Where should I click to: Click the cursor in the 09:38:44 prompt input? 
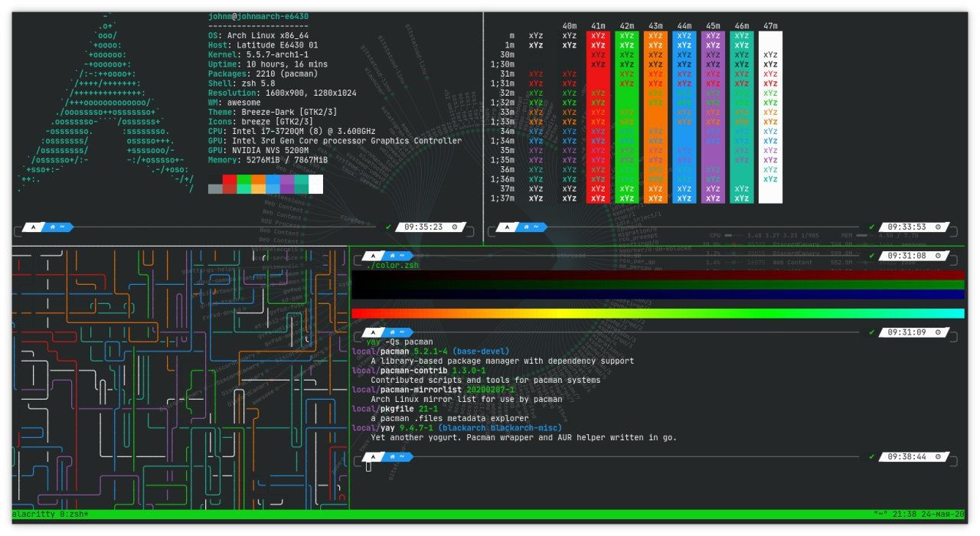[368, 466]
